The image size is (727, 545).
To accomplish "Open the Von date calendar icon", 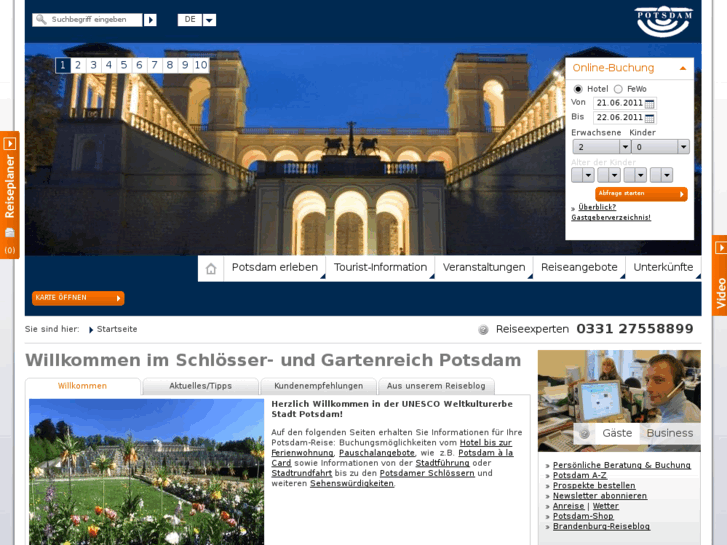I will (x=650, y=103).
